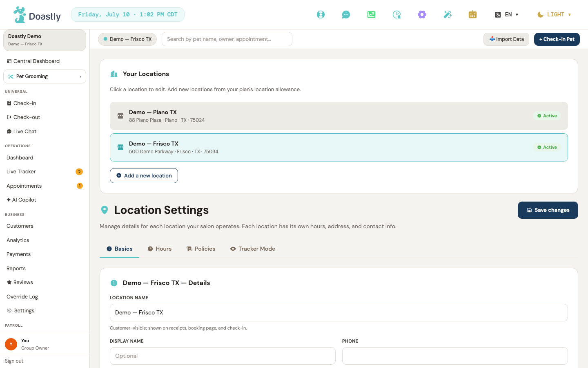Click the Check-in Pet button
Screen dimensions: 588x368
[557, 39]
